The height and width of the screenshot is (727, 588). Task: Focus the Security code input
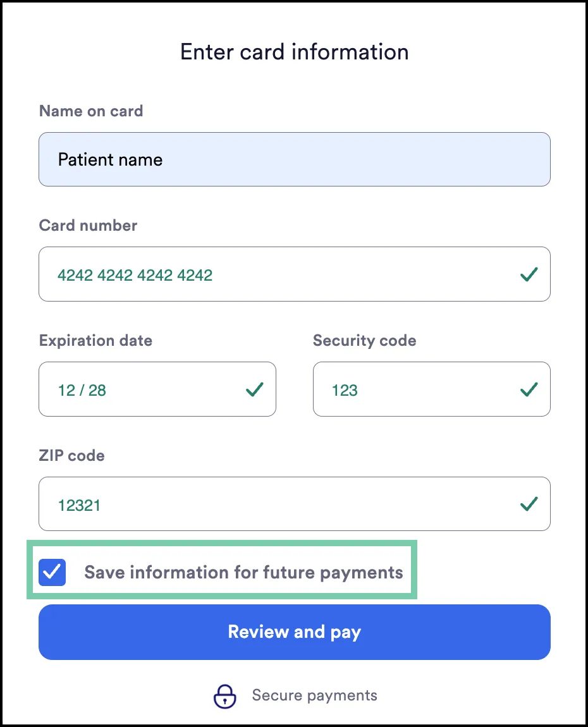(411, 389)
